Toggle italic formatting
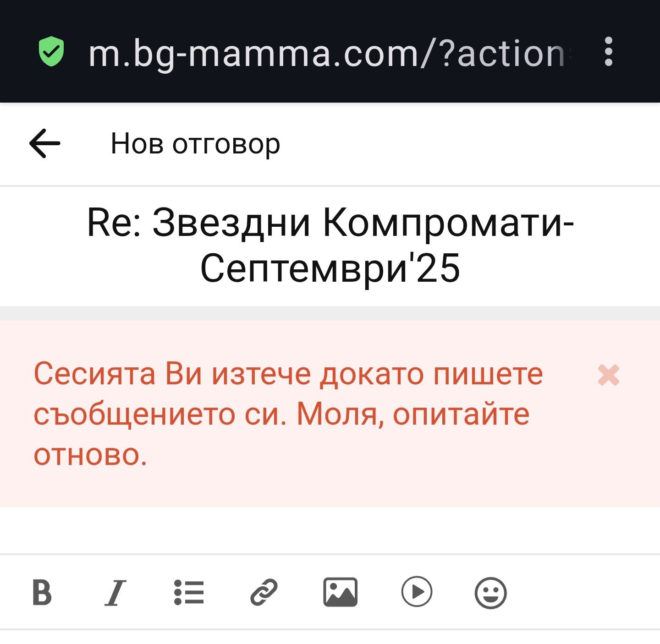 115,592
